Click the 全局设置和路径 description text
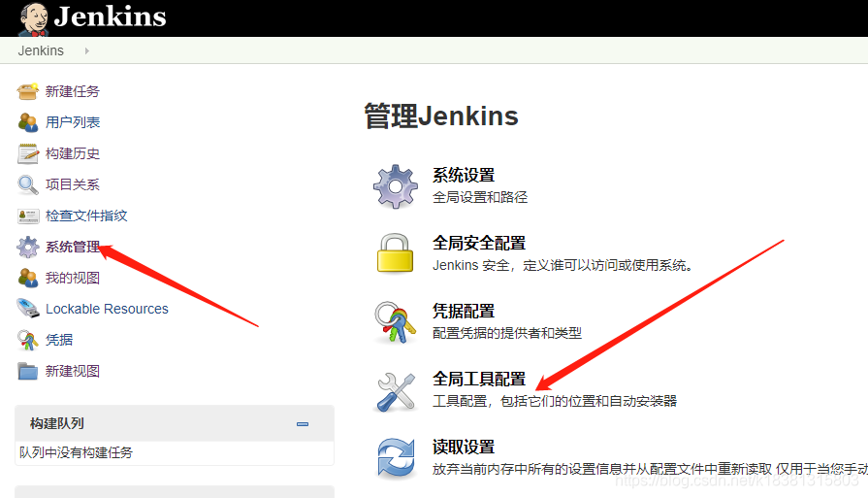Screen dimensions: 868x498 tap(480, 197)
